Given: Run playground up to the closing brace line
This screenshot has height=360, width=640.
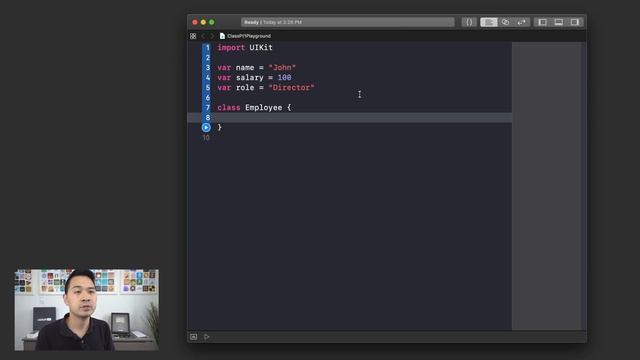Looking at the screenshot, I should 206,127.
